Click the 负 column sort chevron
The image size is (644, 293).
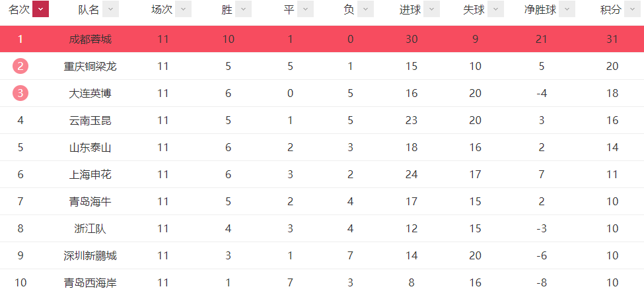(365, 9)
